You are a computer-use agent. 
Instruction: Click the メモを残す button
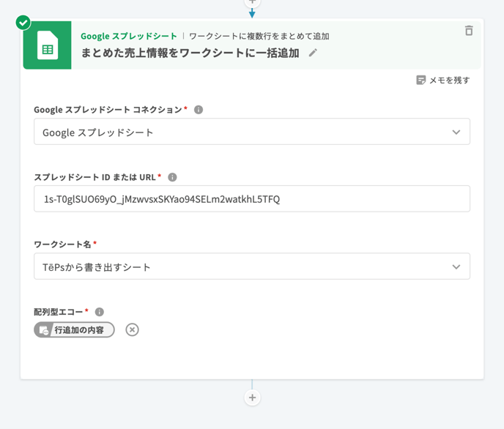[x=443, y=80]
